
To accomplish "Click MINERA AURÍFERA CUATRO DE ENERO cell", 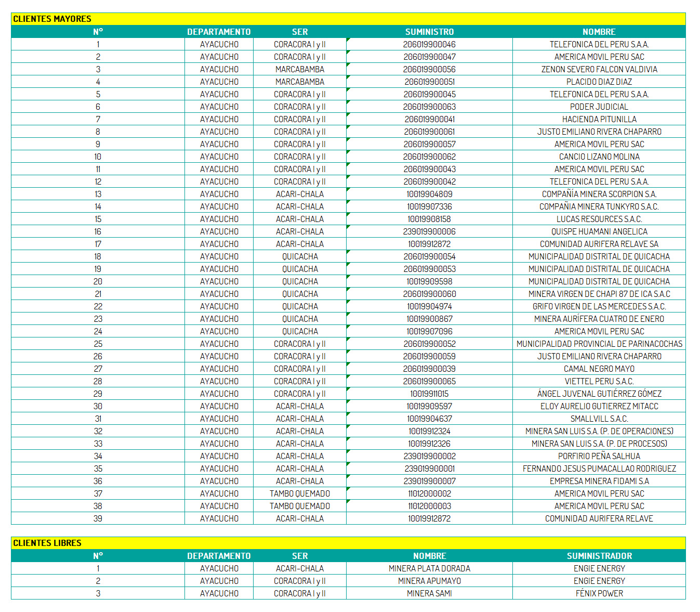I will pyautogui.click(x=599, y=319).
